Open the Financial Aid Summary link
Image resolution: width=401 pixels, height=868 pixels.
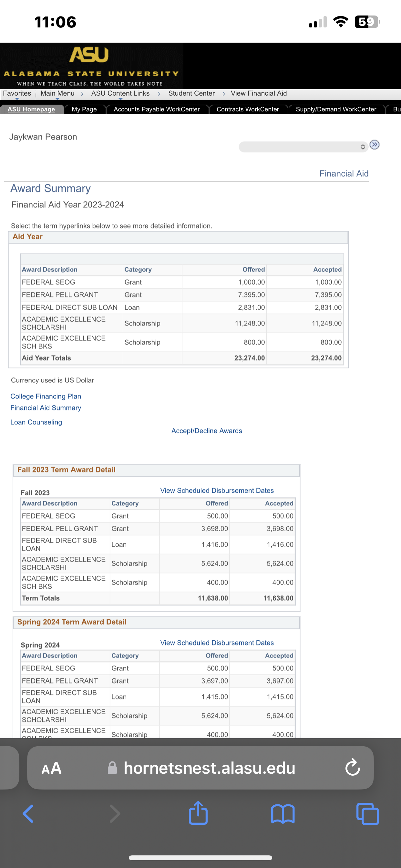click(x=46, y=408)
